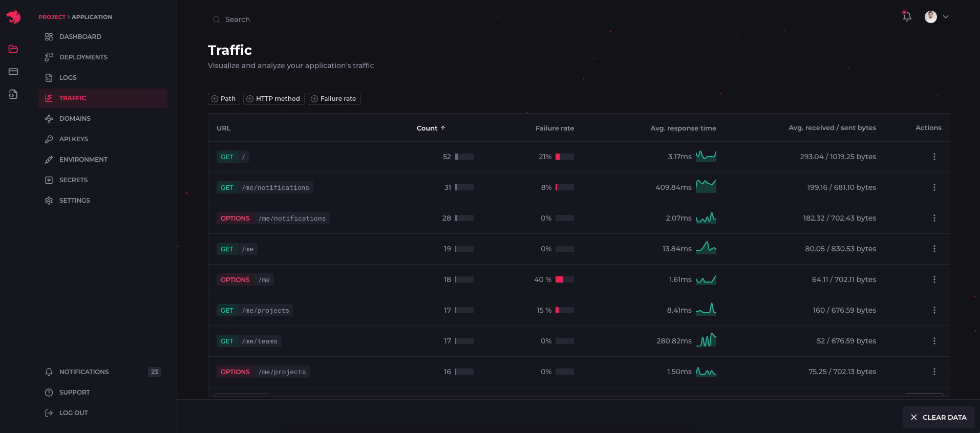The image size is (980, 433).
Task: Click the OPTIONS /me/notifications URL tag
Action: point(273,218)
